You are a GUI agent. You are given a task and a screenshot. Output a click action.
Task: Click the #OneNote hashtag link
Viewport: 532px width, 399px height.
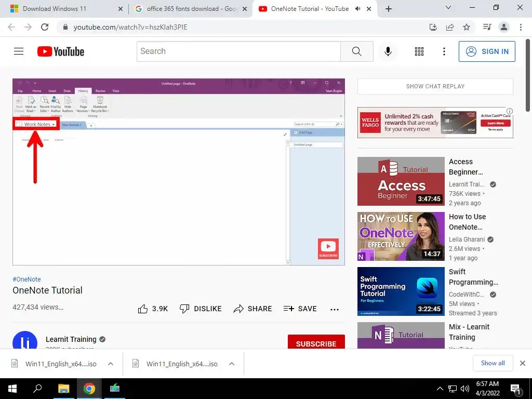pyautogui.click(x=26, y=279)
